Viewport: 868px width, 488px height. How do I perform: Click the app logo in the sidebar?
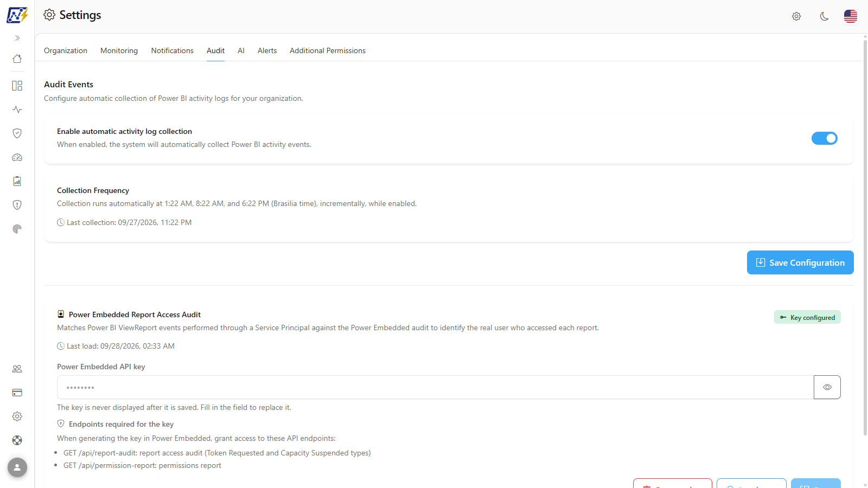click(17, 15)
